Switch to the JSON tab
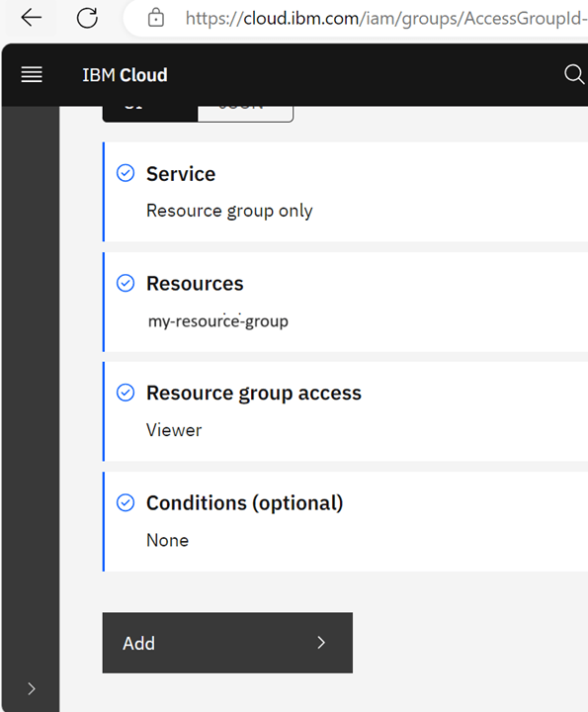Image resolution: width=588 pixels, height=712 pixels. 245,114
